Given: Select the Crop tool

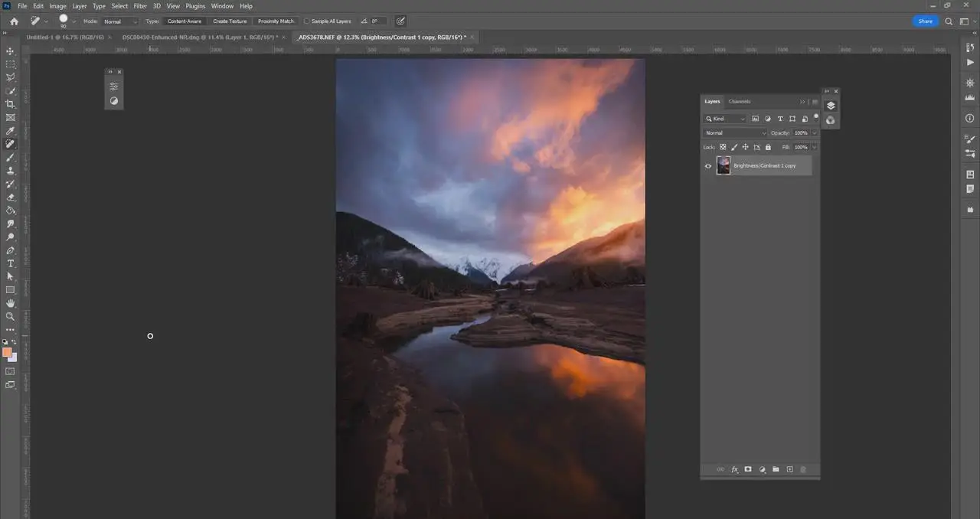Looking at the screenshot, I should pos(10,104).
